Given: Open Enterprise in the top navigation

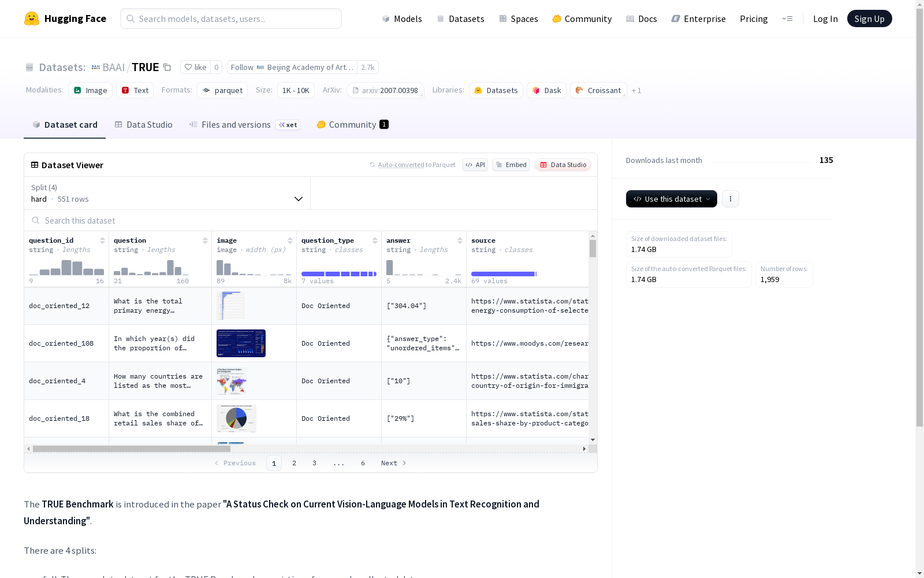Looking at the screenshot, I should [698, 18].
